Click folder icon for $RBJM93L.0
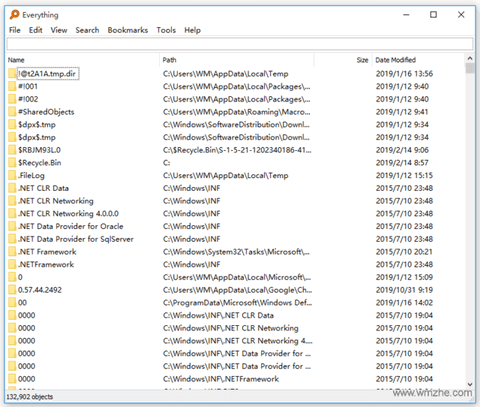 [x=12, y=150]
